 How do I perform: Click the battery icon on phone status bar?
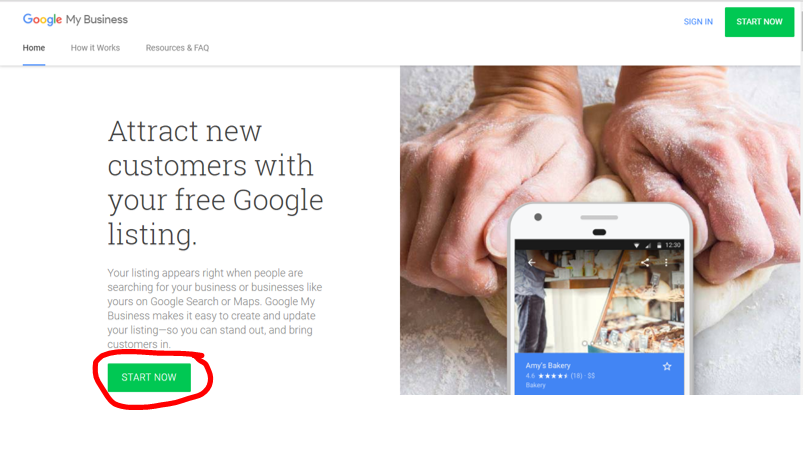point(659,245)
